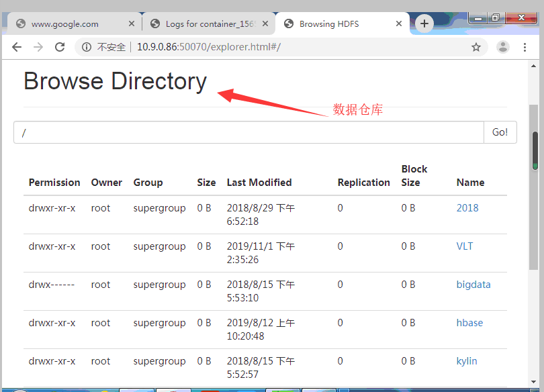Open the VLT directory link
Viewport: 544px width, 392px height.
465,246
